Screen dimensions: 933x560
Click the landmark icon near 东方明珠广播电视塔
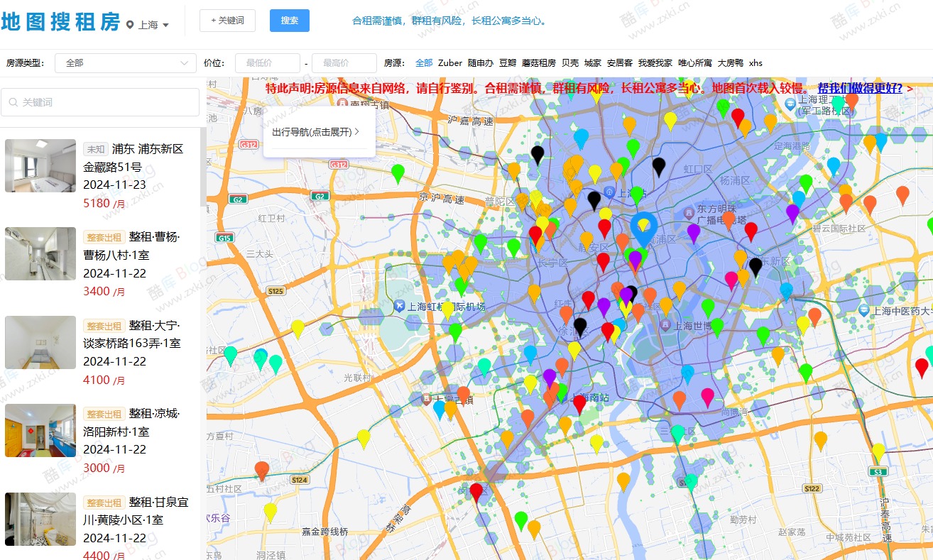(x=689, y=213)
